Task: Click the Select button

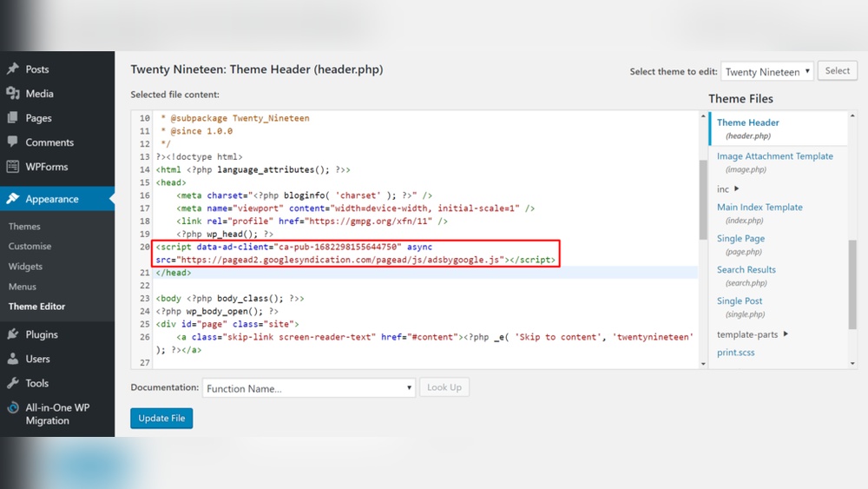Action: [x=837, y=71]
